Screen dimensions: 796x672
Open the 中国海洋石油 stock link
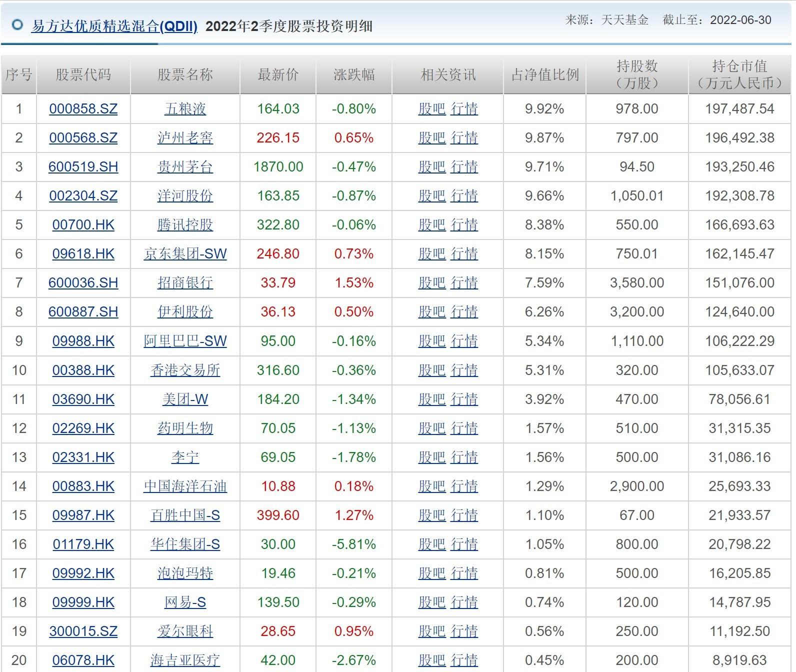pyautogui.click(x=185, y=486)
